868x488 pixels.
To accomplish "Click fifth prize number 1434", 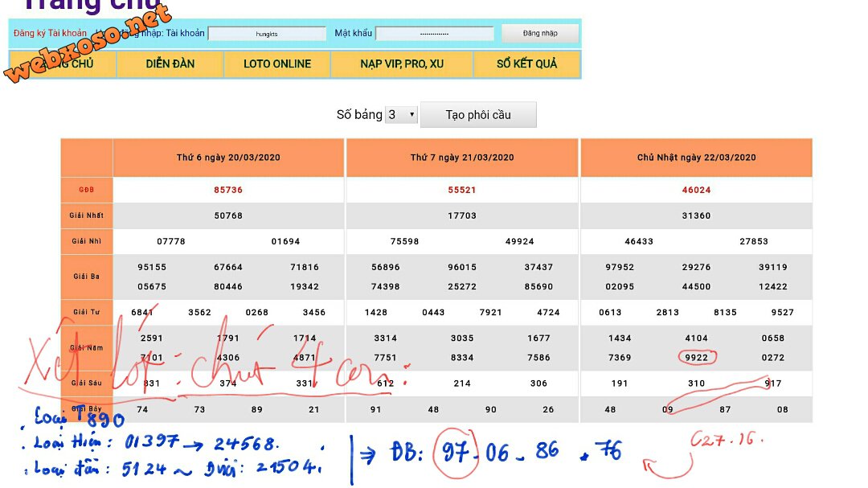I will 620,338.
